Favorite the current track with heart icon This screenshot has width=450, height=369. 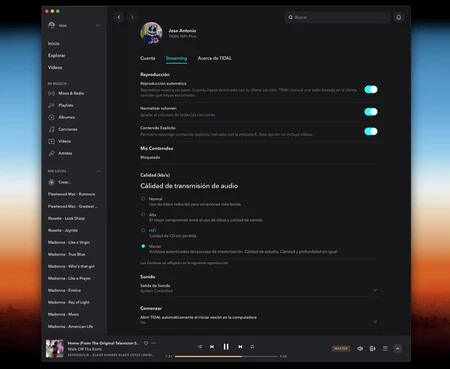[146, 343]
